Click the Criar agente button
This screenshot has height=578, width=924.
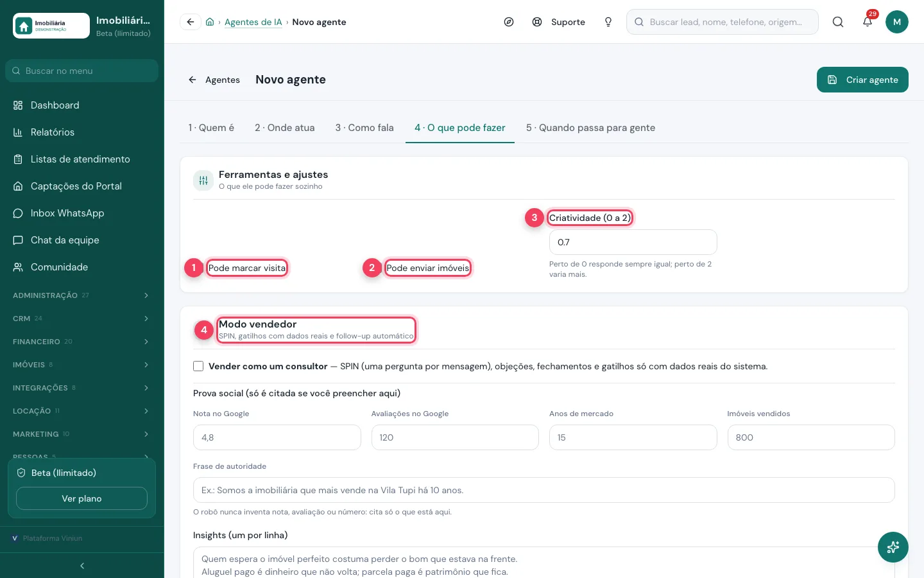(862, 80)
